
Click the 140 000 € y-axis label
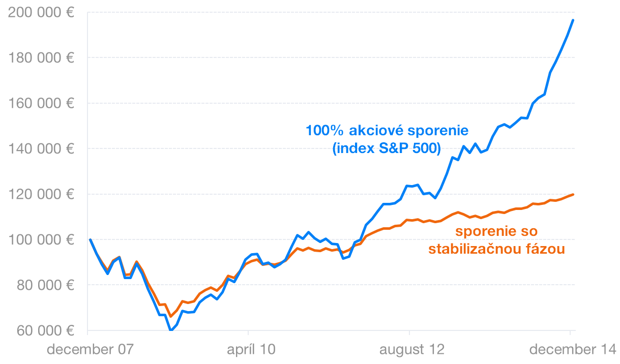point(42,148)
